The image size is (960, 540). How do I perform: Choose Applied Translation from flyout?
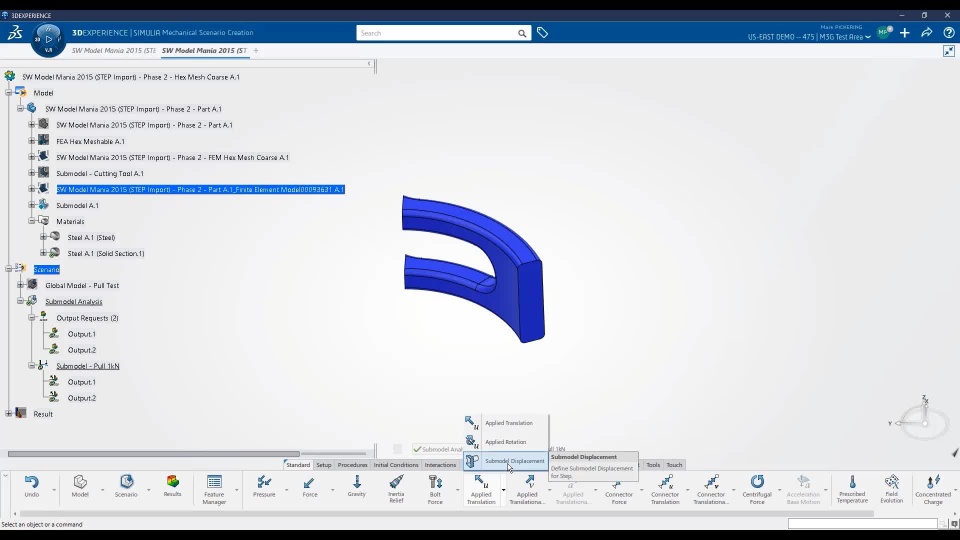506,423
